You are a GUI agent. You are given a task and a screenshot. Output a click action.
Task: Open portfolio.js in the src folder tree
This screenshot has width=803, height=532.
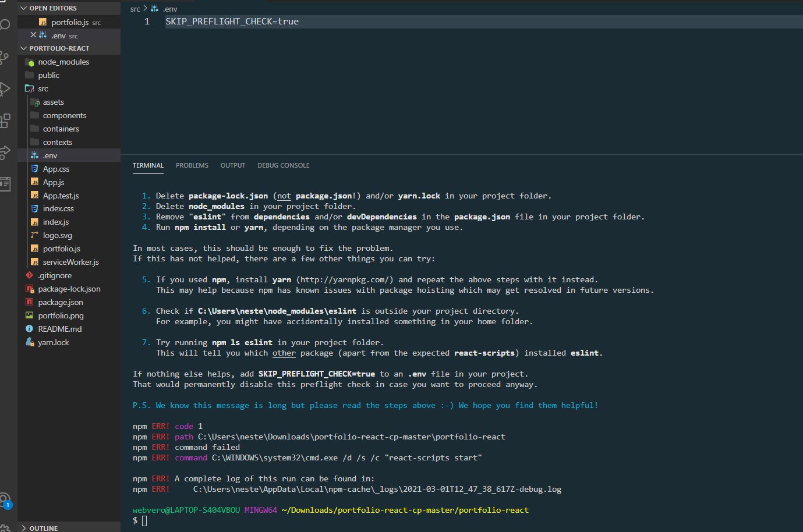tap(69, 249)
